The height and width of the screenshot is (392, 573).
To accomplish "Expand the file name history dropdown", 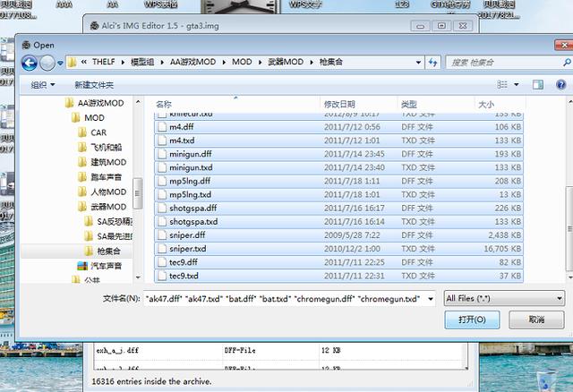I will click(x=431, y=298).
